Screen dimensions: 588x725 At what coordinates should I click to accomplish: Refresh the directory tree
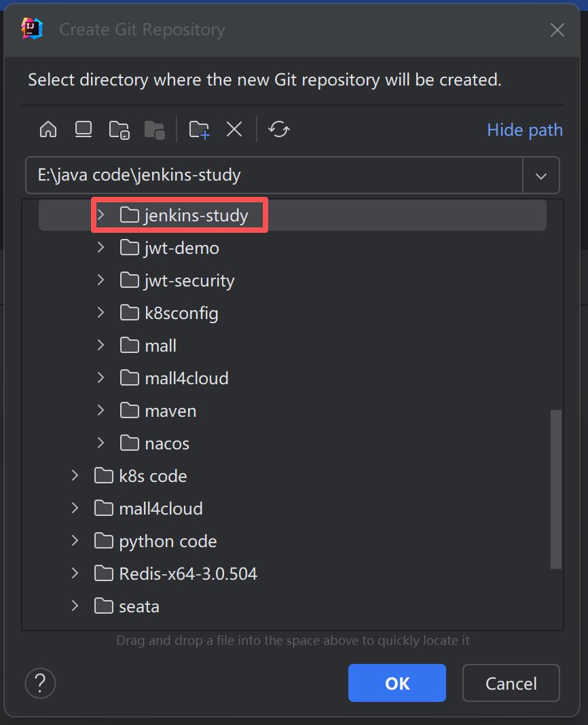(278, 129)
